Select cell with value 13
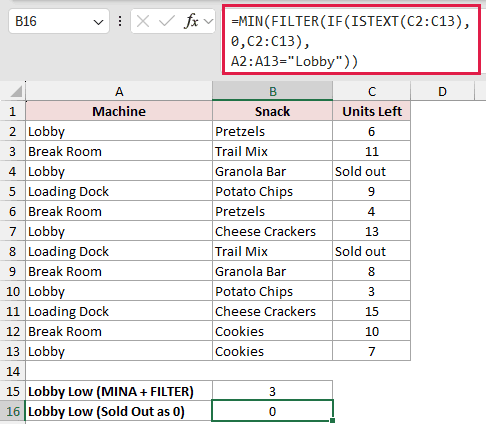486x424 pixels. (x=372, y=231)
